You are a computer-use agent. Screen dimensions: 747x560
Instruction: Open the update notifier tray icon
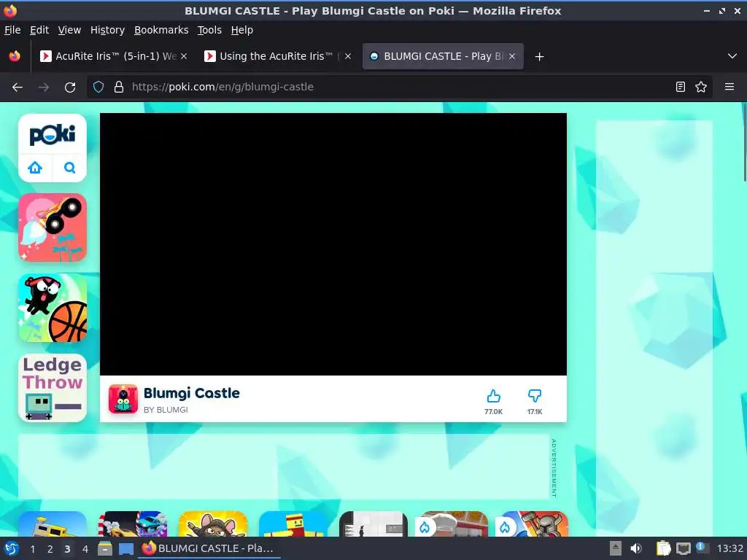pos(702,548)
